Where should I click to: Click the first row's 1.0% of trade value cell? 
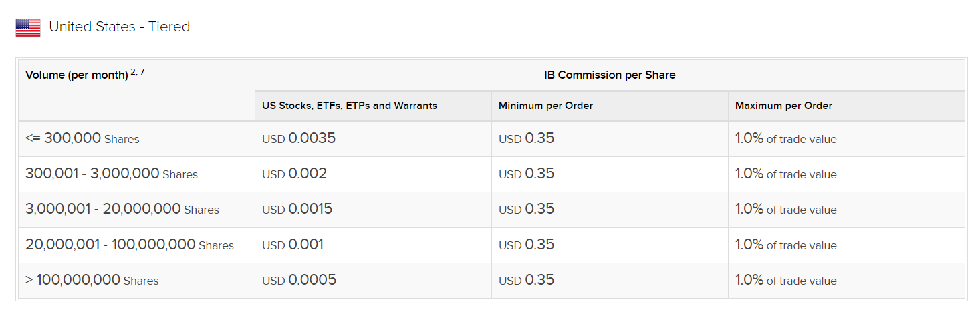pos(846,139)
